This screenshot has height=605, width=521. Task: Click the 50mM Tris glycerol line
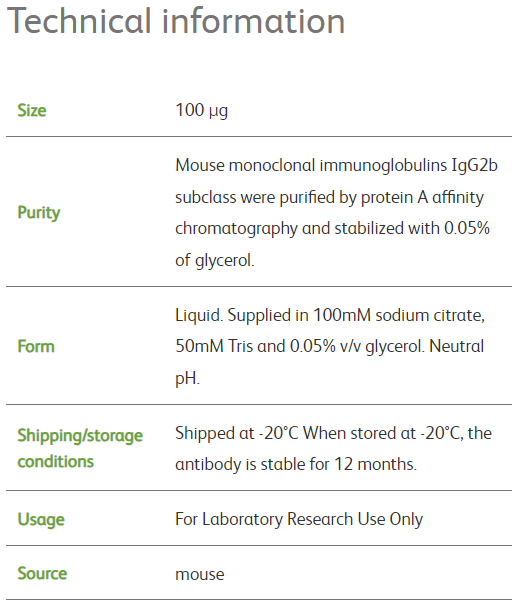tap(329, 346)
